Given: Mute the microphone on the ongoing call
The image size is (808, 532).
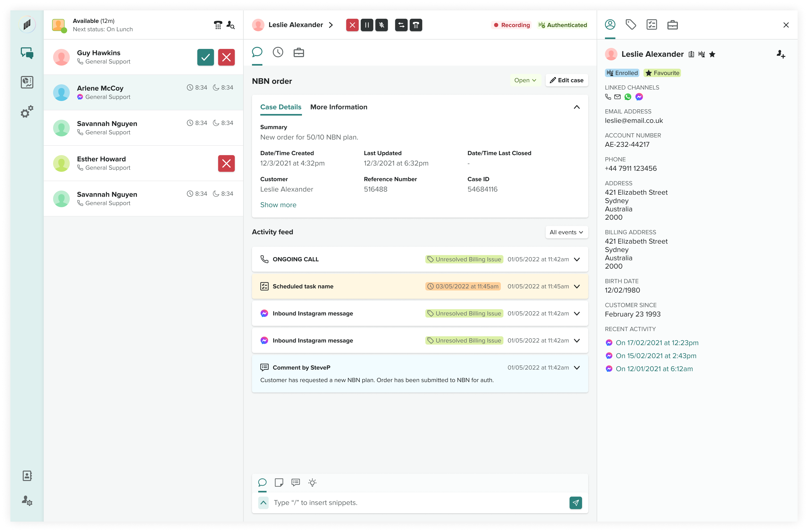Looking at the screenshot, I should pyautogui.click(x=382, y=25).
